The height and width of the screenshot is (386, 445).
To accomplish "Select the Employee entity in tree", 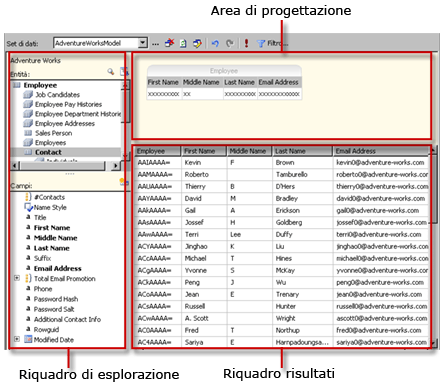I will pos(40,85).
